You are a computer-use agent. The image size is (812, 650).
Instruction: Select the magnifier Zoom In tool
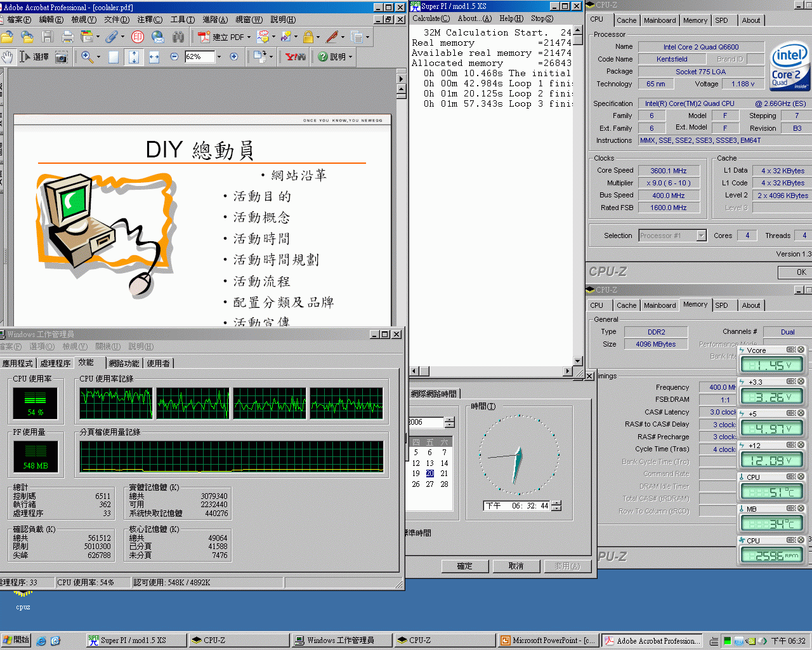(x=87, y=56)
